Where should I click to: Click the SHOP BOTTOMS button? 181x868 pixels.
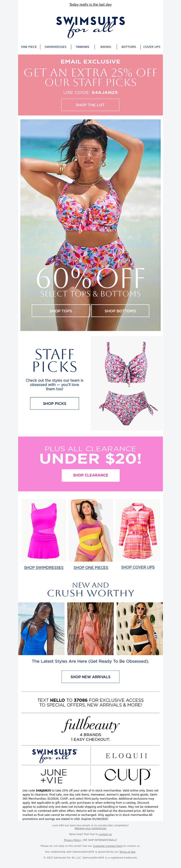click(120, 311)
